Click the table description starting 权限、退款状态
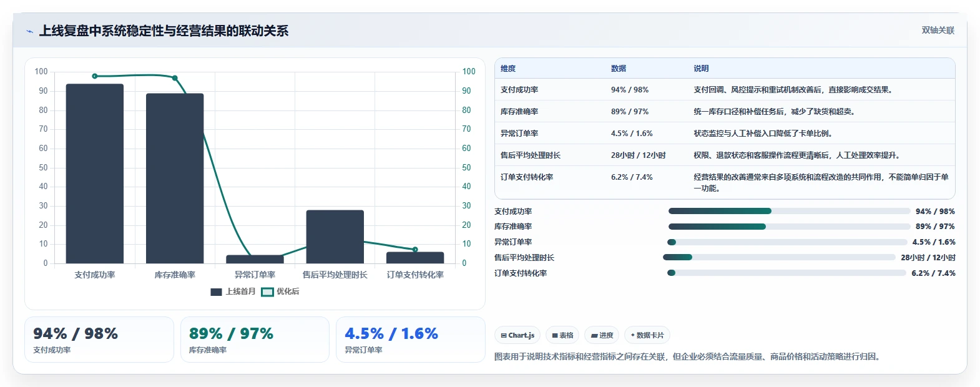This screenshot has height=387, width=980. tap(798, 155)
